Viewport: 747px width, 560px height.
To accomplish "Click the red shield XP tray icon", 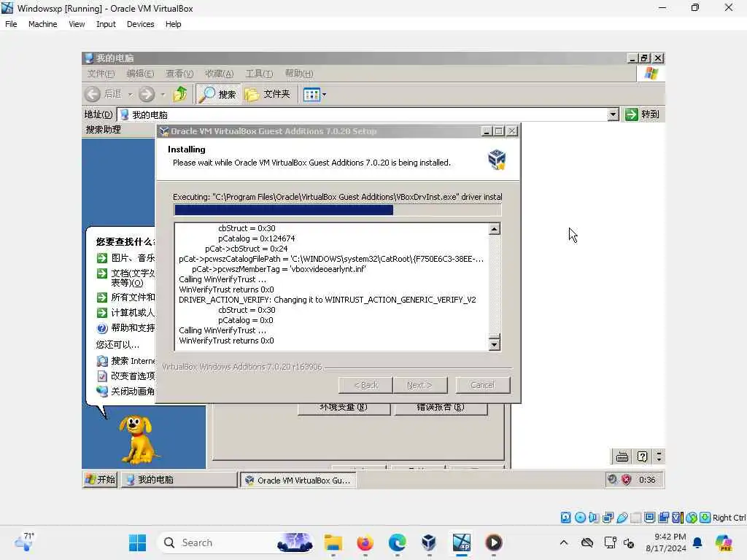I will (x=627, y=480).
